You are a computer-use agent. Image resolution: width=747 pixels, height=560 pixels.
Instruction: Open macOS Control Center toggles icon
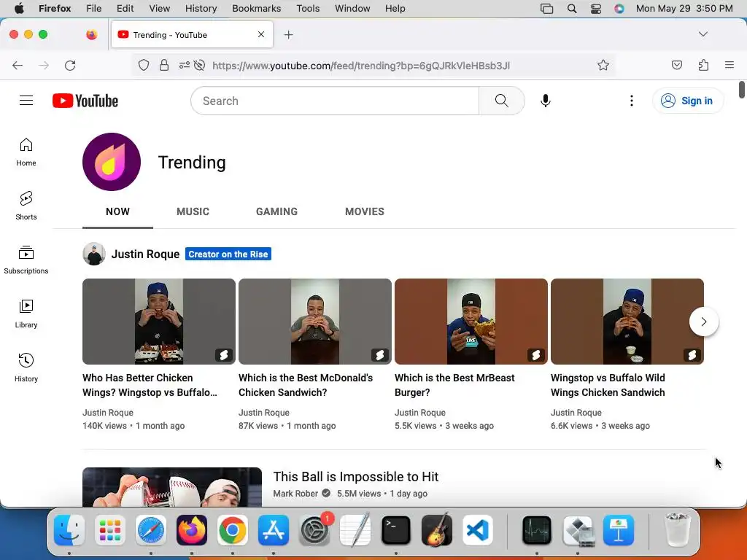click(x=595, y=9)
